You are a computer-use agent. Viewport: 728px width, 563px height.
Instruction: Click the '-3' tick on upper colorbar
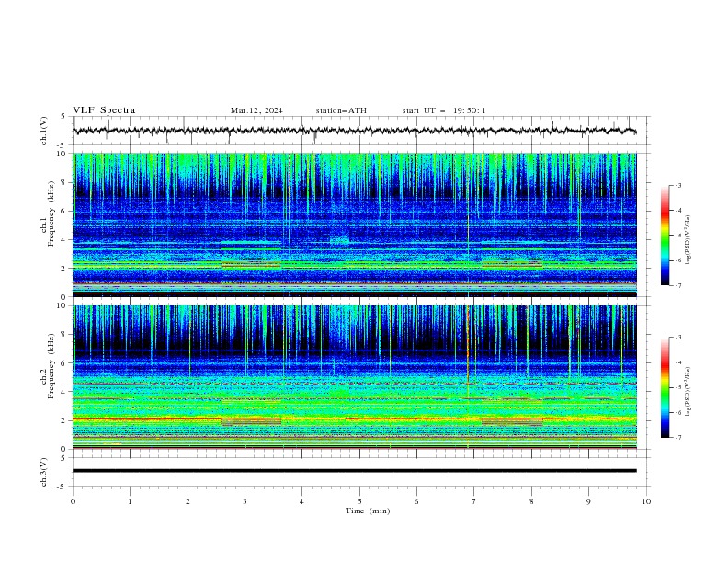678,185
